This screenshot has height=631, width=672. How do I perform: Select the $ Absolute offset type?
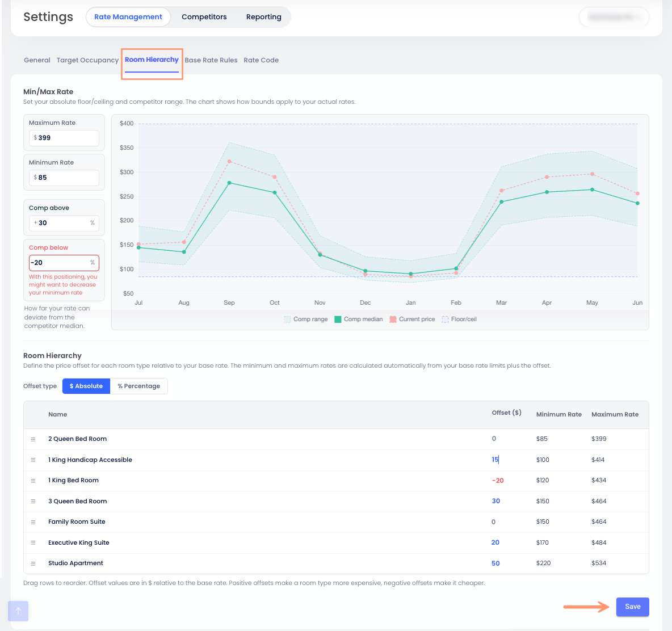pos(86,386)
